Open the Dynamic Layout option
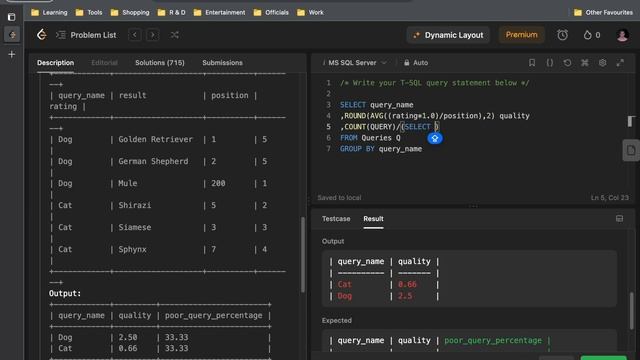This screenshot has width=640, height=360. tap(448, 35)
